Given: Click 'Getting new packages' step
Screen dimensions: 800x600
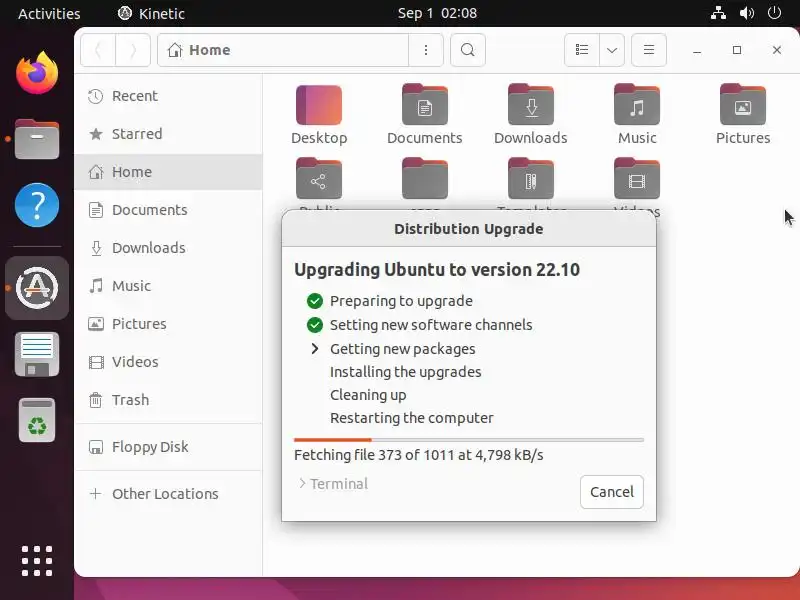Looking at the screenshot, I should [x=403, y=349].
